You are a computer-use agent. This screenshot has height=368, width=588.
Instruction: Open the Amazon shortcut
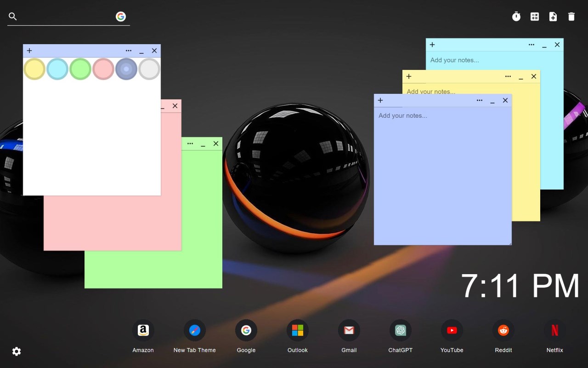(143, 330)
